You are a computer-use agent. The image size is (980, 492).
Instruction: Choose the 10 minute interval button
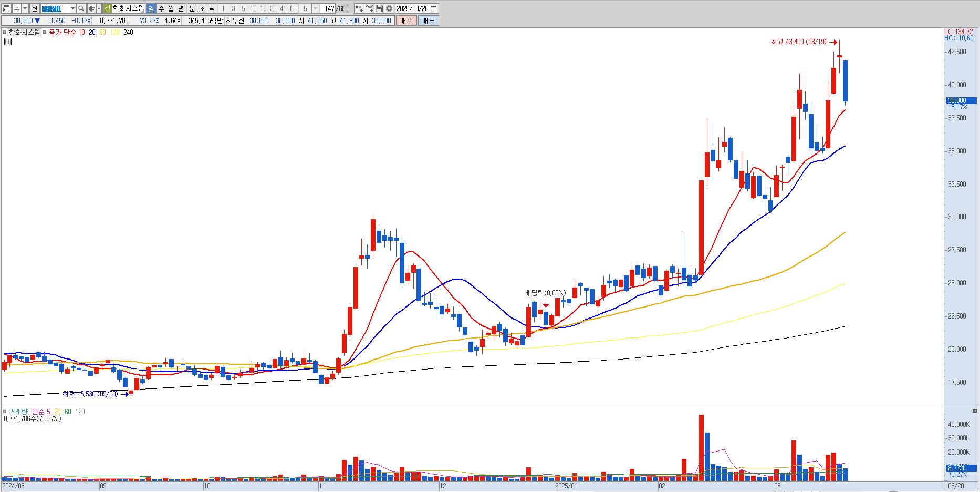coord(253,8)
